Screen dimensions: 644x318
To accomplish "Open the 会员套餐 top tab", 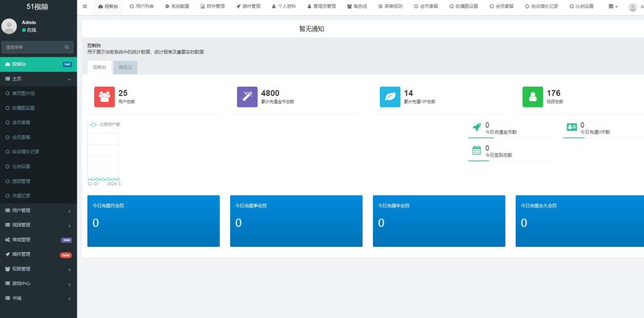I will click(x=501, y=6).
